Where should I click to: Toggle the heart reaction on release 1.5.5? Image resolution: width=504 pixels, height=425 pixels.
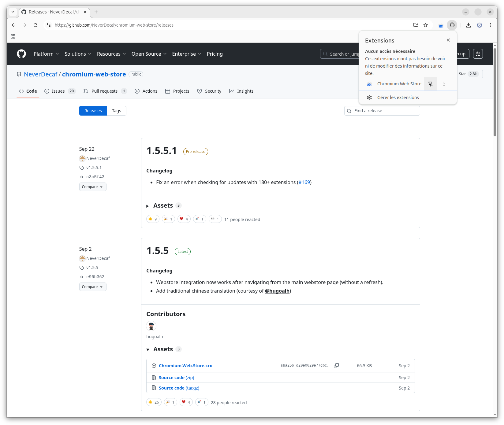click(x=186, y=402)
